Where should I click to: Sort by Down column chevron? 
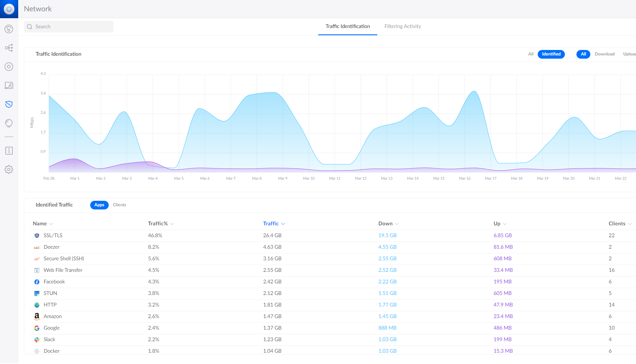pos(397,224)
